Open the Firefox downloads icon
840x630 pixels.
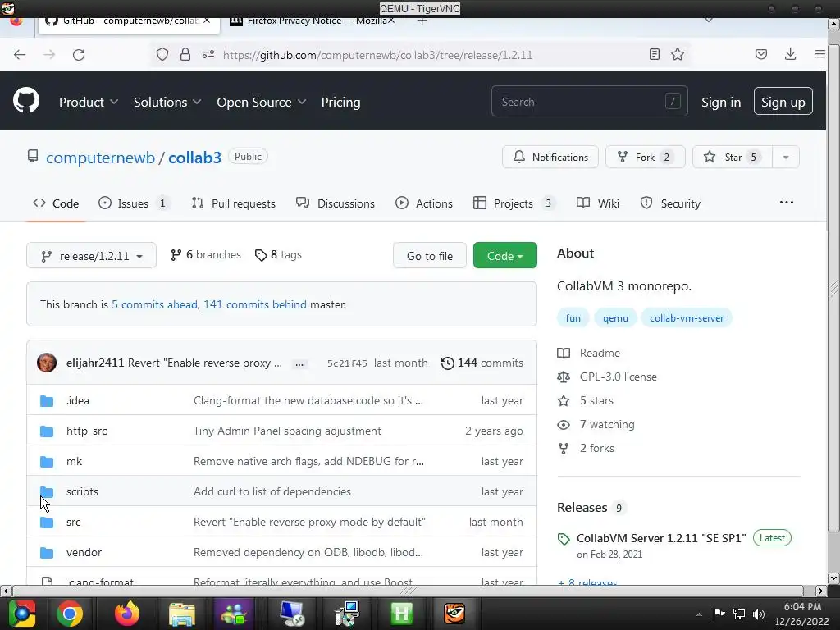pos(790,53)
